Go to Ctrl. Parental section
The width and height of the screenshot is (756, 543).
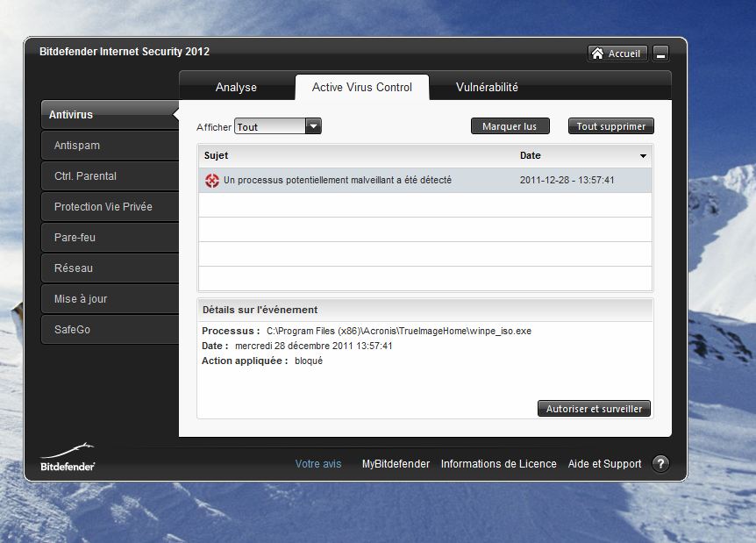(x=110, y=176)
